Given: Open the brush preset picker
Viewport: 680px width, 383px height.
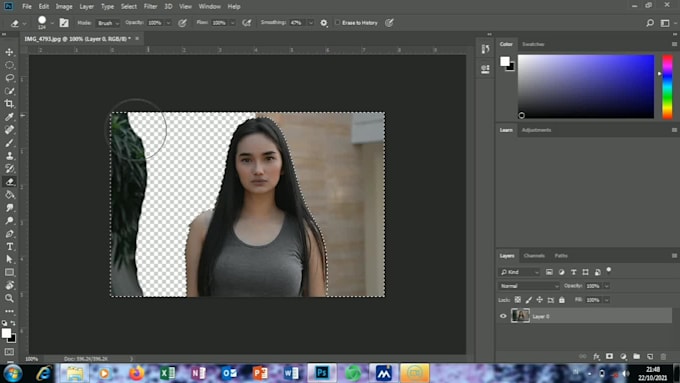Looking at the screenshot, I should pos(52,23).
